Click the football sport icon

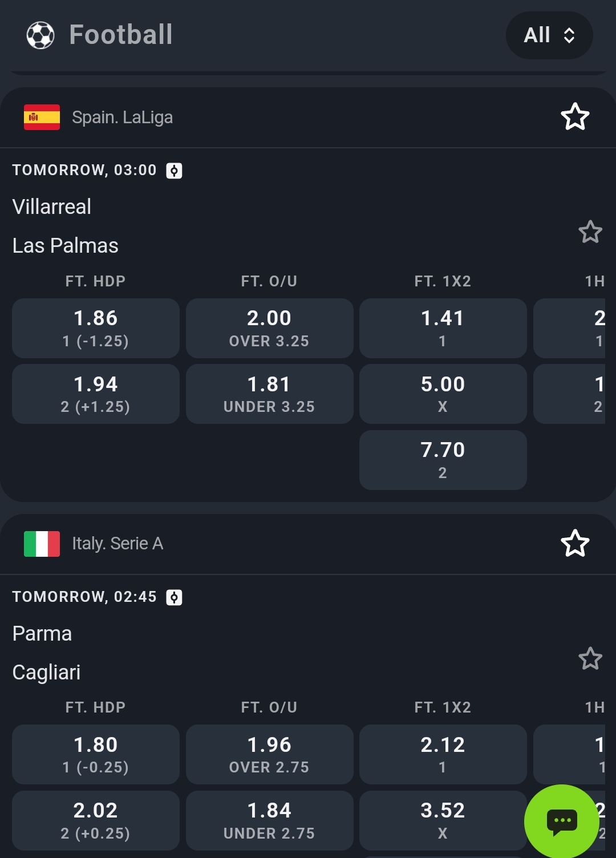40,35
